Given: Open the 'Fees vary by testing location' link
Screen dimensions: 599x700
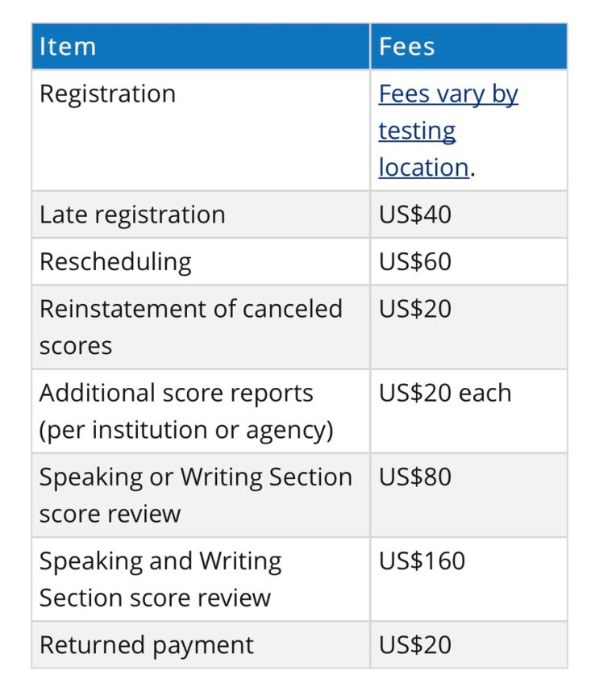Looking at the screenshot, I should pyautogui.click(x=448, y=94).
